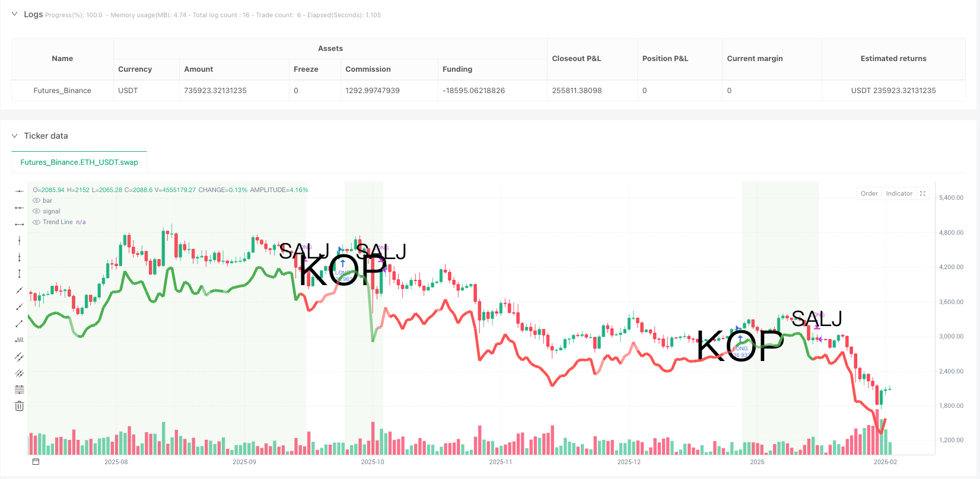Enter fullscreen chart mode
This screenshot has height=479, width=980.
[x=922, y=193]
